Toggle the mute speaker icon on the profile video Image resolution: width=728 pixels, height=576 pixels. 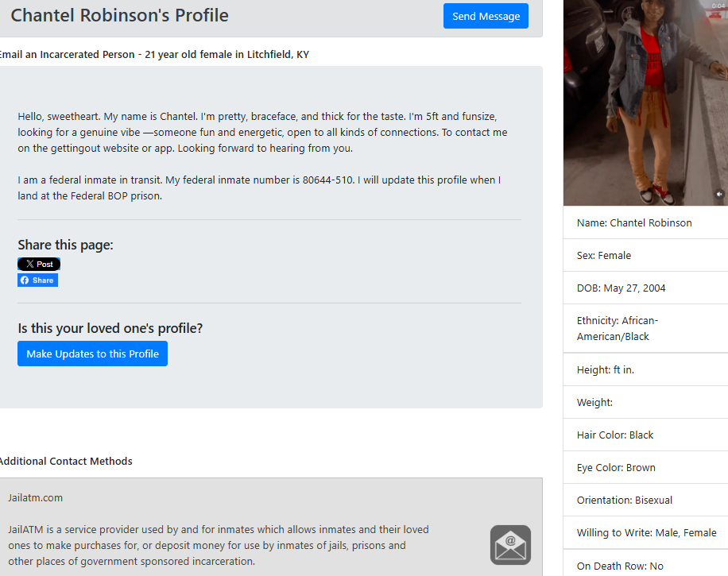pyautogui.click(x=718, y=194)
